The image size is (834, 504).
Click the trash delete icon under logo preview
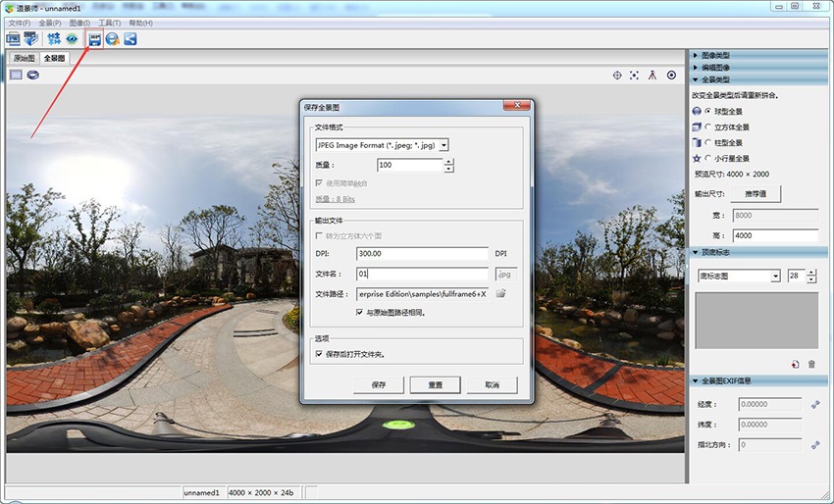click(x=811, y=364)
